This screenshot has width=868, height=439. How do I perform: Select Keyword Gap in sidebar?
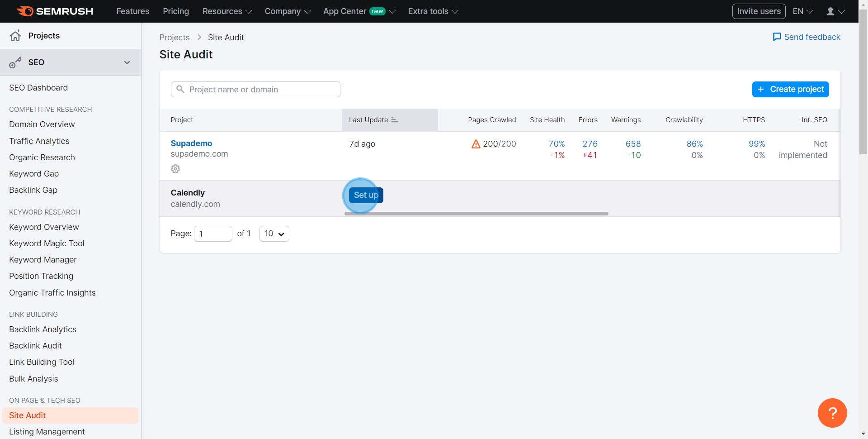[34, 174]
